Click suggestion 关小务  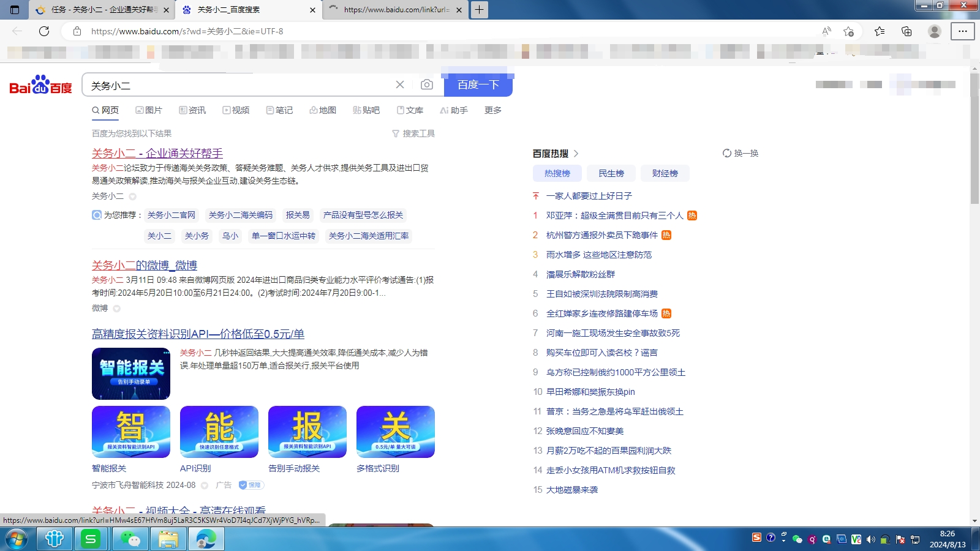click(x=197, y=236)
